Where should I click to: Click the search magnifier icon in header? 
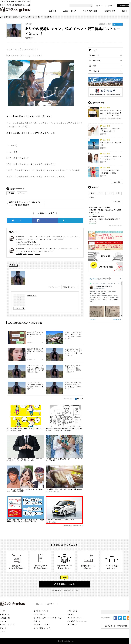click(x=91, y=6)
